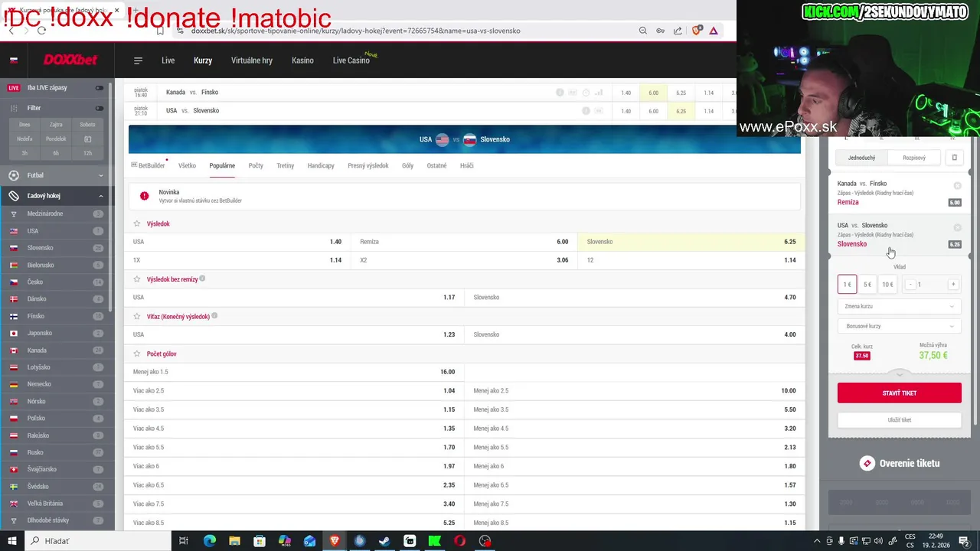Switch to the Handicapy tab
Screen dimensions: 980x551
pyautogui.click(x=321, y=165)
